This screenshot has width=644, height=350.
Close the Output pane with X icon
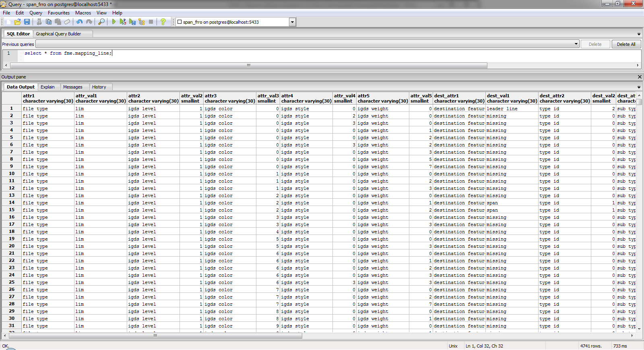click(x=640, y=77)
